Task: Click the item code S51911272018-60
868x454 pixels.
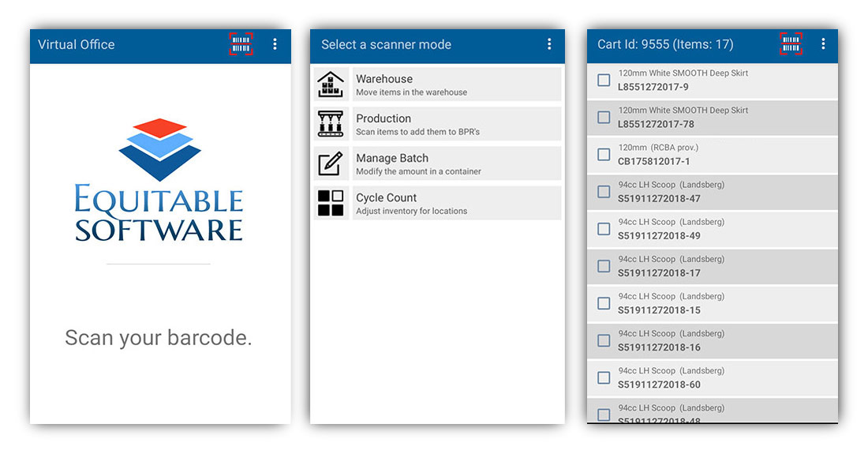Action: [x=660, y=385]
